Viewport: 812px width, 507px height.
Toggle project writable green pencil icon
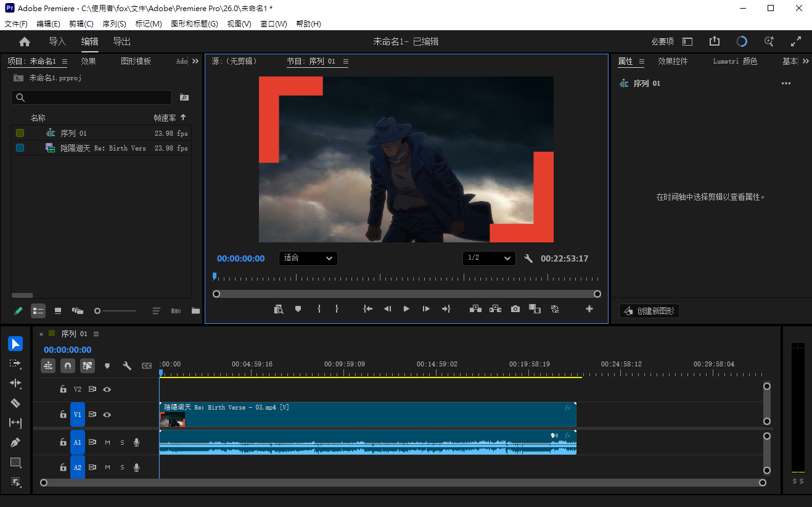point(18,311)
